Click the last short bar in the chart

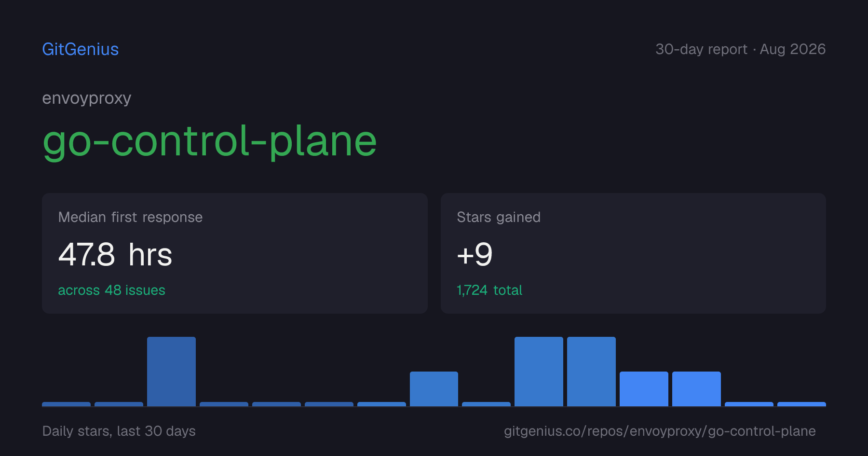tap(801, 404)
